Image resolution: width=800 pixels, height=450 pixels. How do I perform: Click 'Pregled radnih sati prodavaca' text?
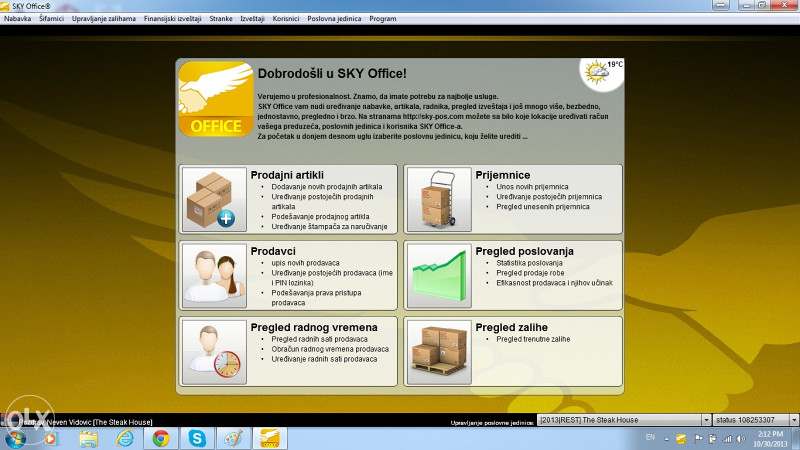319,339
